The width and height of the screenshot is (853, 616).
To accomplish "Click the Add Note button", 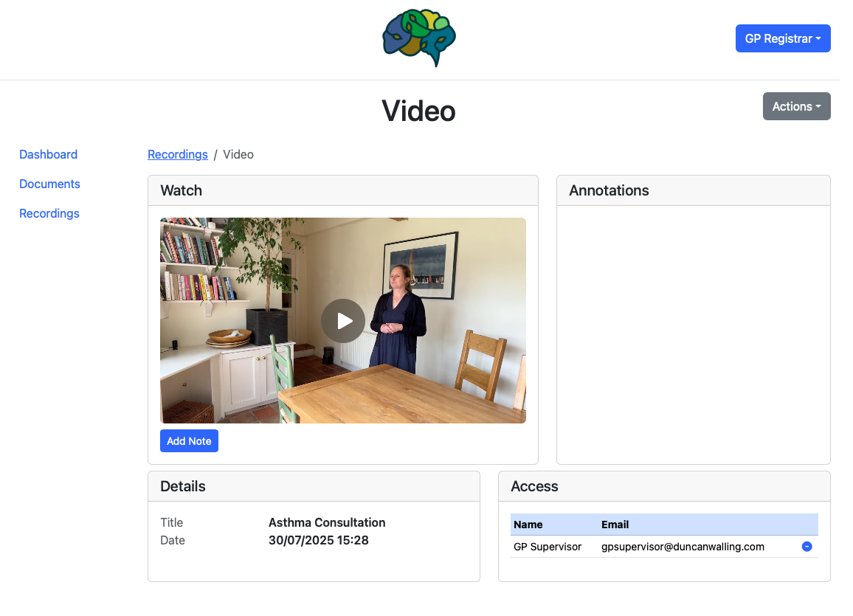I will [x=189, y=440].
